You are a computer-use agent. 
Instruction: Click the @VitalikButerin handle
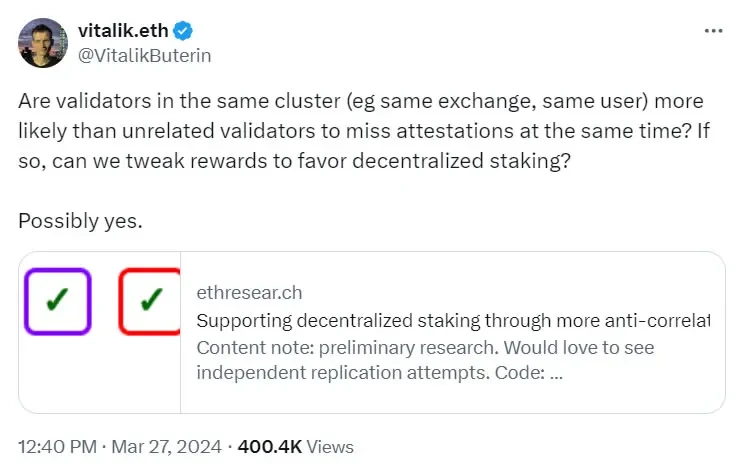coord(144,54)
